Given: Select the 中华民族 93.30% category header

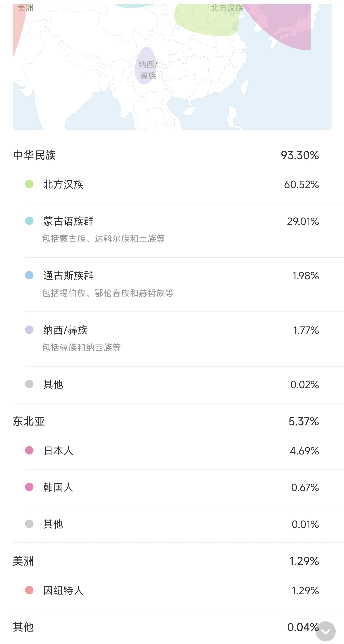Looking at the screenshot, I should point(166,155).
